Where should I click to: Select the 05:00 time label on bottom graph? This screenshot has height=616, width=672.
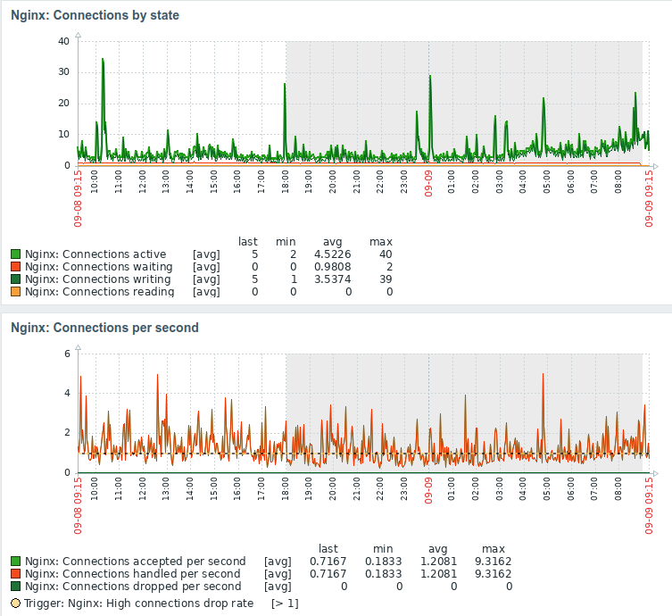click(x=547, y=488)
